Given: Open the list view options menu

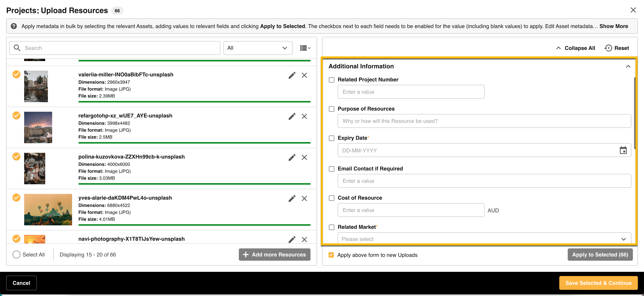Looking at the screenshot, I should pos(305,48).
